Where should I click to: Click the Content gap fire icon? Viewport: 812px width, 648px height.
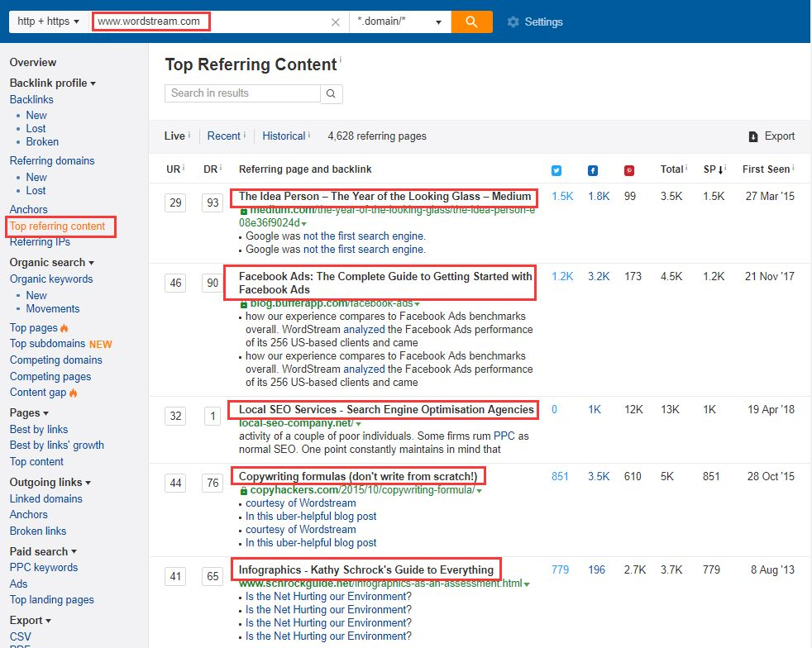(73, 393)
